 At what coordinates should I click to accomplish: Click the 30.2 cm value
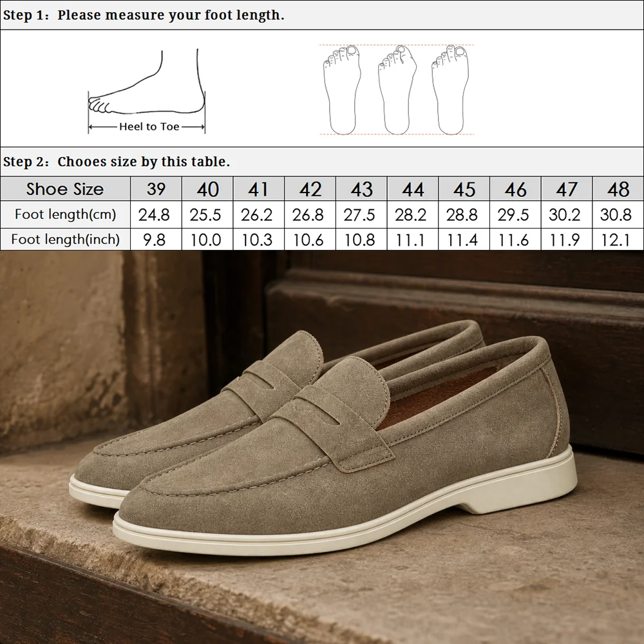tap(565, 215)
